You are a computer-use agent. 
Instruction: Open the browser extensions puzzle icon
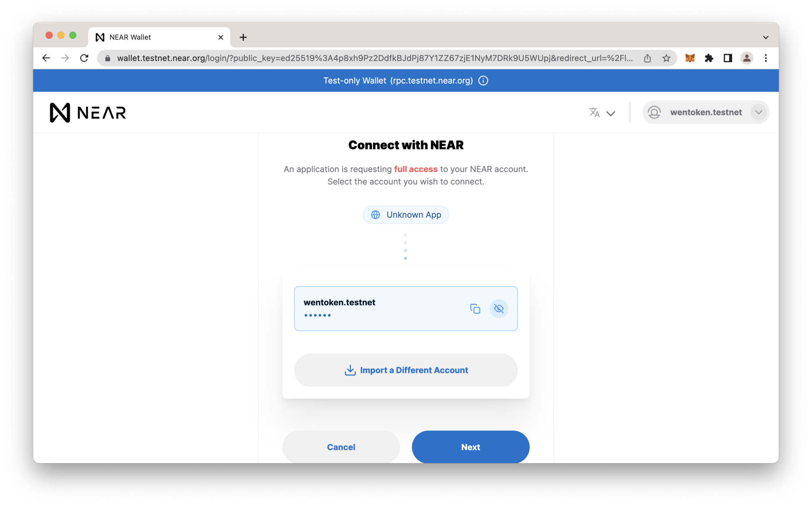coord(709,58)
